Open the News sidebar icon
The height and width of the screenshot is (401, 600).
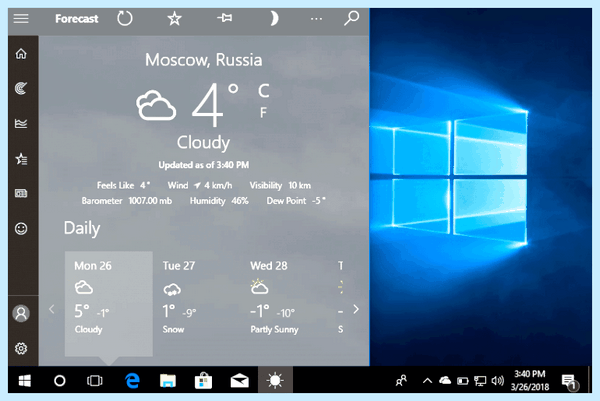tap(21, 193)
